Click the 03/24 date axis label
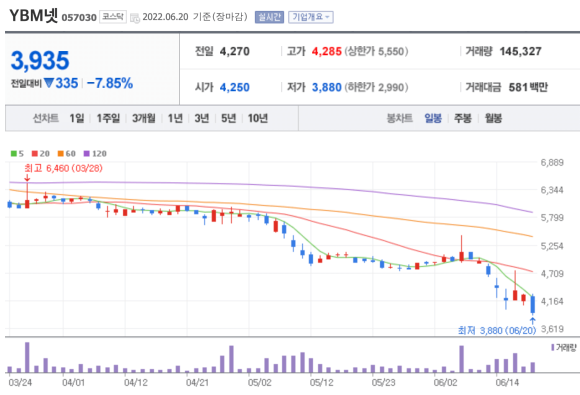The width and height of the screenshot is (580, 395). click(x=20, y=382)
